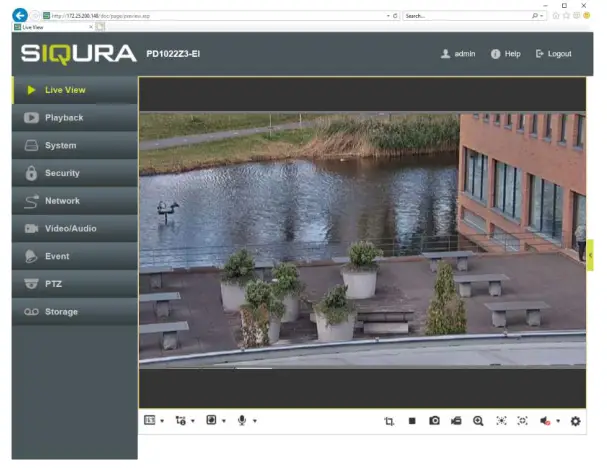
Task: Stop live view with the stop button
Action: [412, 421]
